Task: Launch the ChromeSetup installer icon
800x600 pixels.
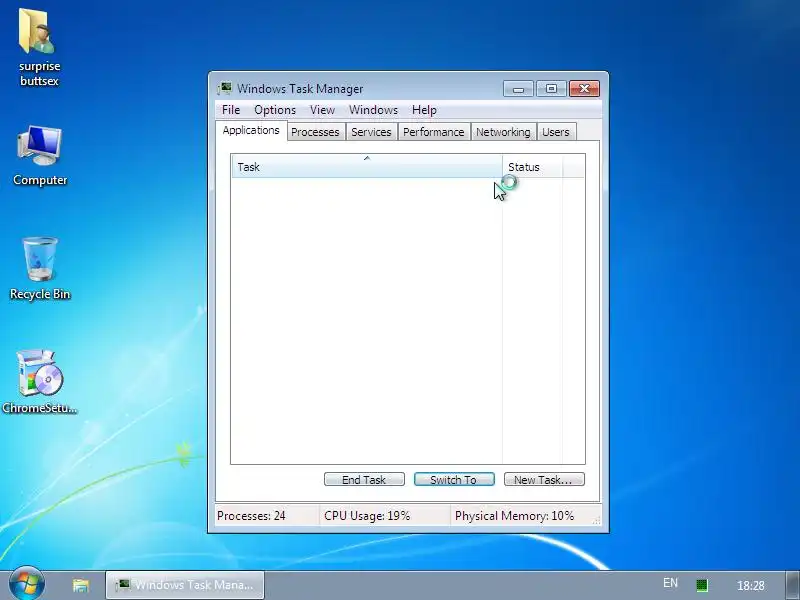Action: tap(40, 382)
